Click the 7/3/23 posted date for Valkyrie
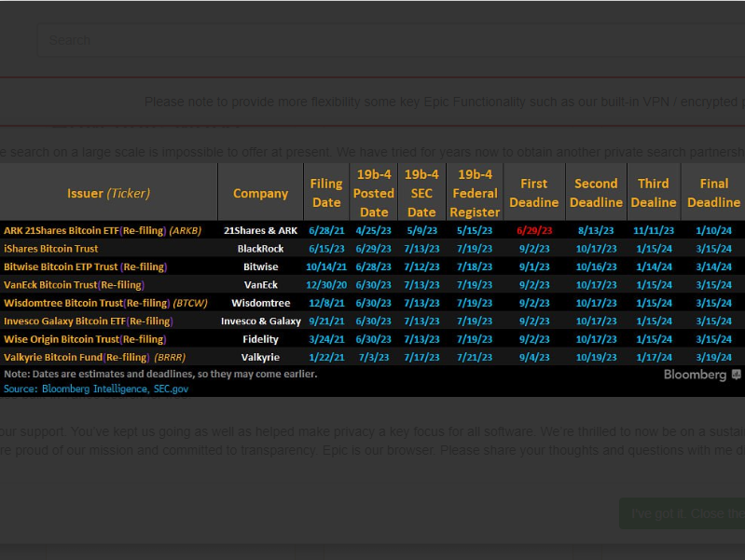The width and height of the screenshot is (745, 560). pos(374,357)
